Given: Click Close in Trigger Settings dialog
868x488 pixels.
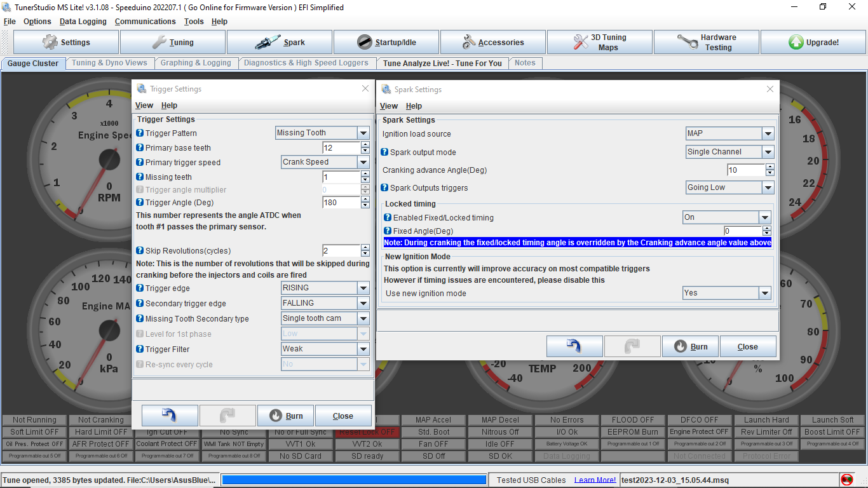Looking at the screenshot, I should (x=343, y=416).
